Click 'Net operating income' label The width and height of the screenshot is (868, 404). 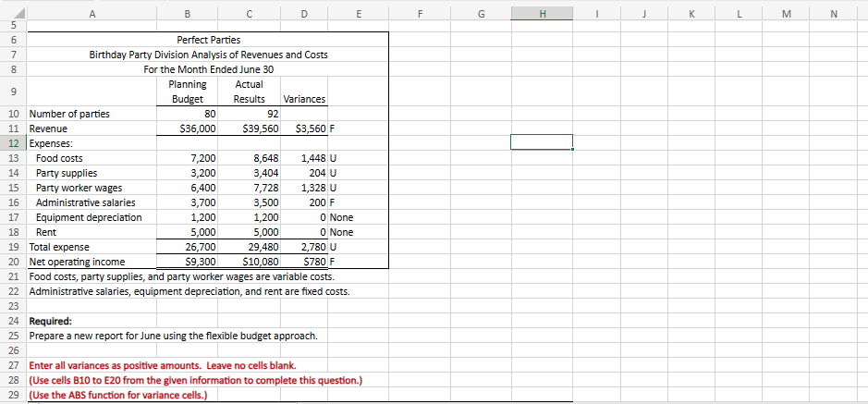[77, 262]
